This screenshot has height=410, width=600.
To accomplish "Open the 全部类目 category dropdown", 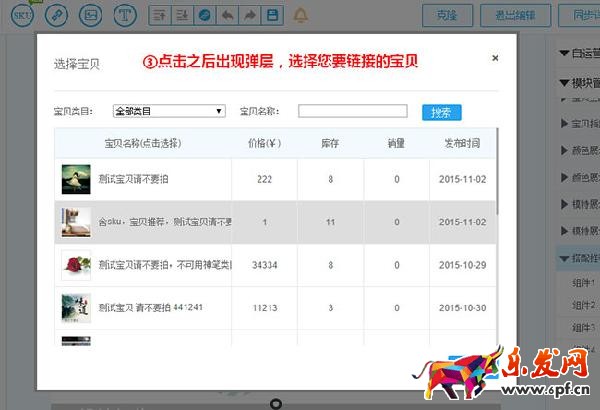I will tap(169, 111).
